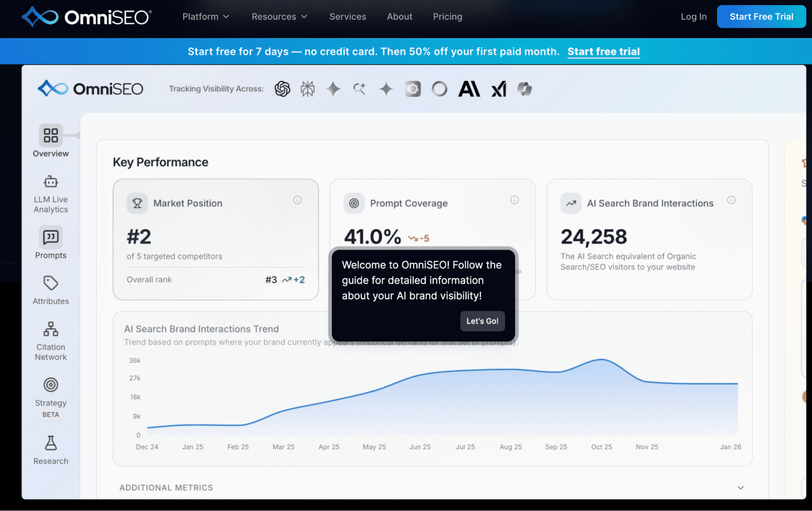Click the "24,258" brand interactions value
Image resolution: width=812 pixels, height=511 pixels.
(x=594, y=236)
